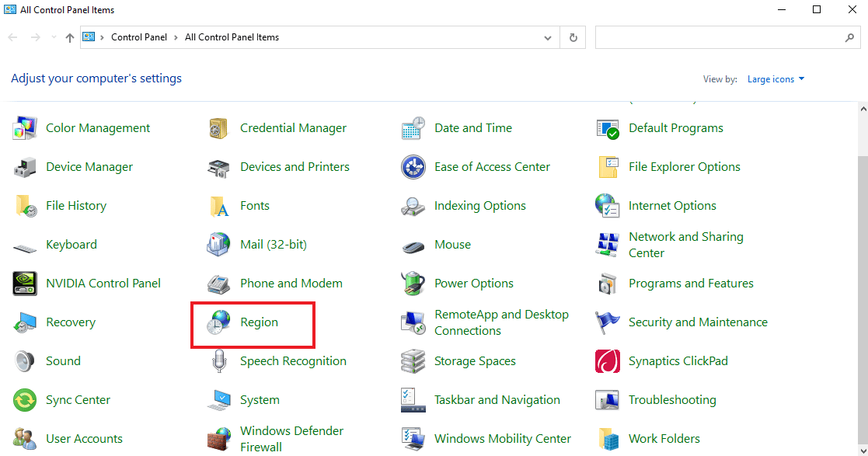868x456 pixels.
Task: Open the Mail (32-bit) icon
Action: 218,245
